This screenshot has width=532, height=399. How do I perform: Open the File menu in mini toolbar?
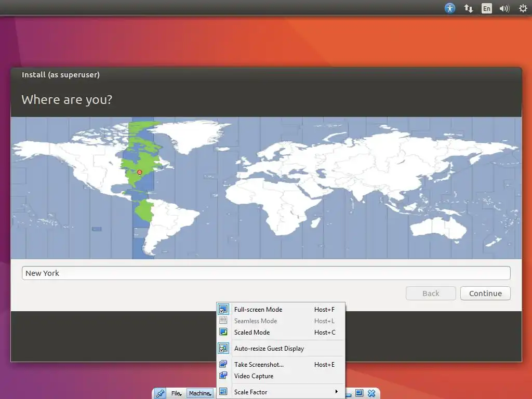(176, 393)
